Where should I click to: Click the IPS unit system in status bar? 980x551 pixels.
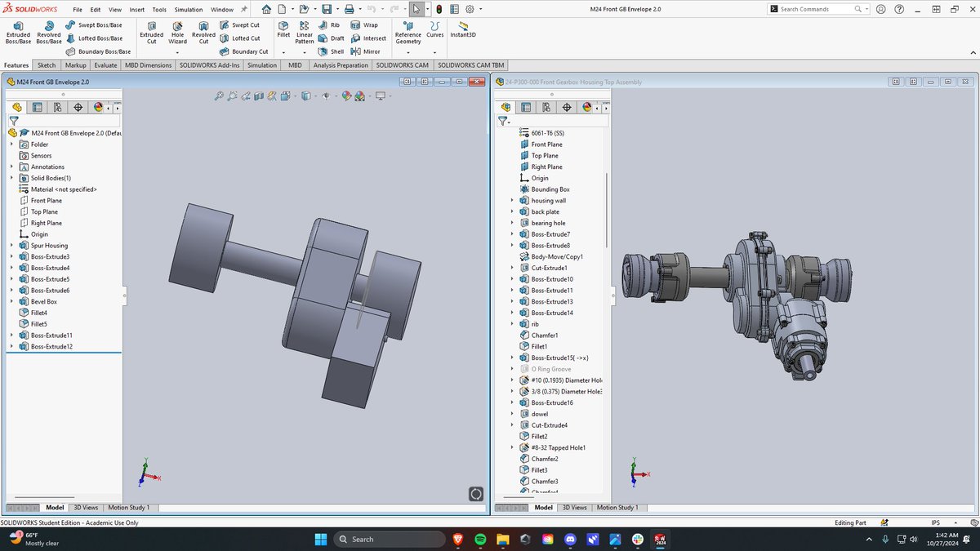935,522
